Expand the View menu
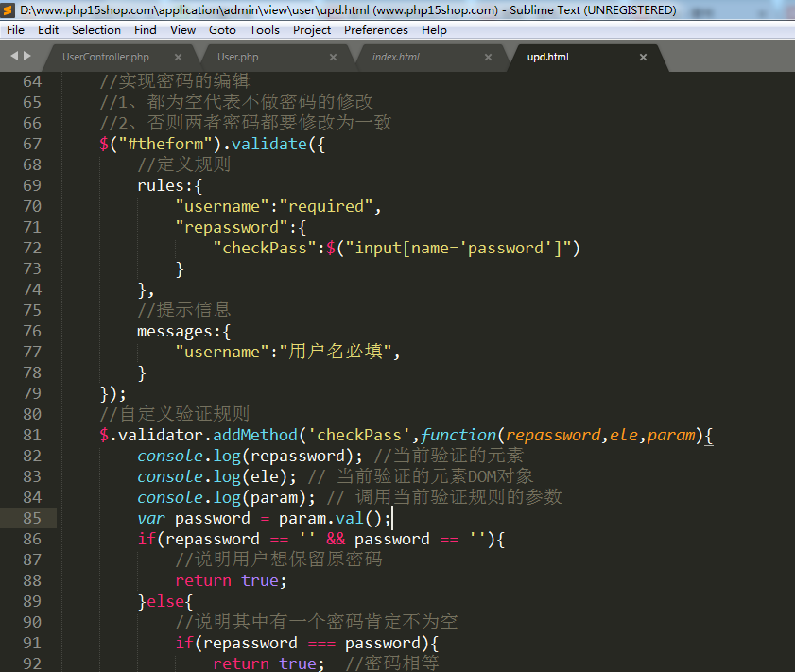The width and height of the screenshot is (795, 672). click(x=182, y=30)
